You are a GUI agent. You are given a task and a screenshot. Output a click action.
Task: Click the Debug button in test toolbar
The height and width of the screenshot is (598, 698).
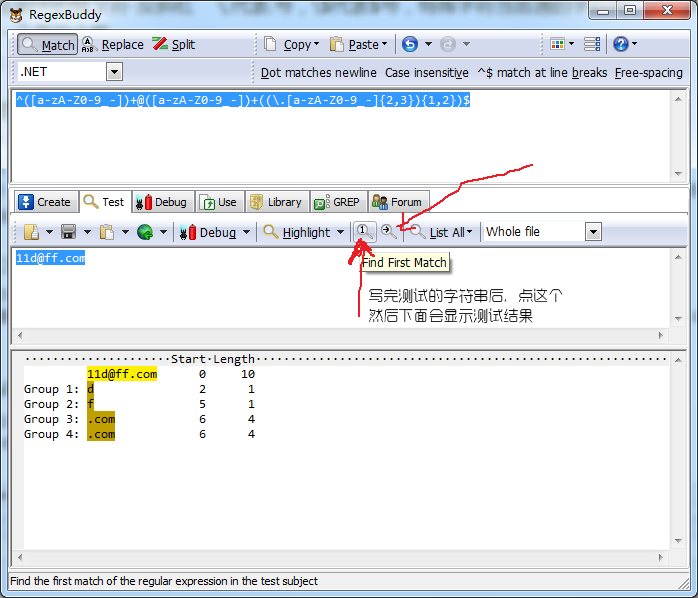pos(208,232)
